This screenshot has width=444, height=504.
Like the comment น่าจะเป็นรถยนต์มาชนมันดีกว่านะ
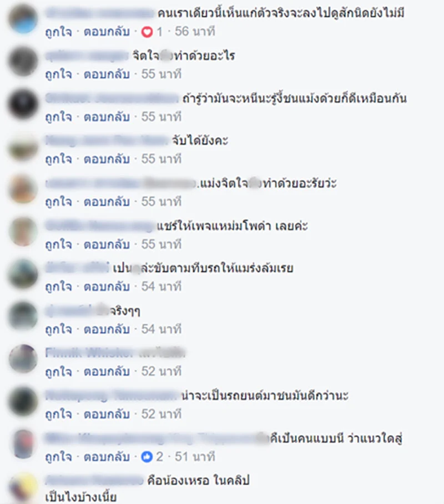pyautogui.click(x=58, y=414)
